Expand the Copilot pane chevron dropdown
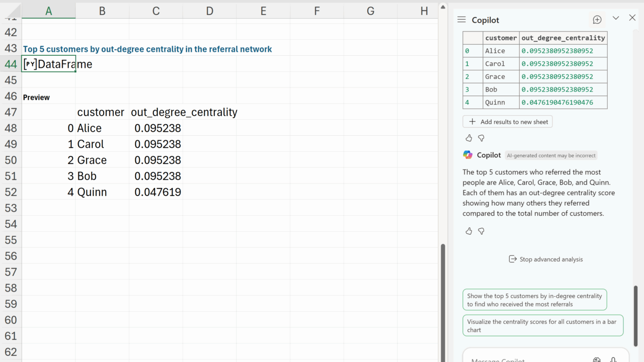The height and width of the screenshot is (362, 644). pos(616,18)
